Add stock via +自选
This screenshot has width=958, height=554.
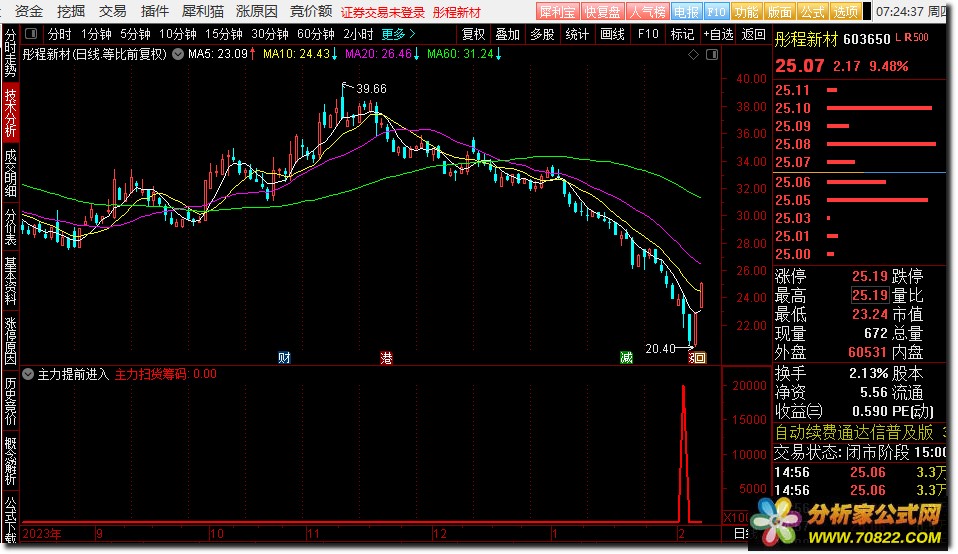click(718, 34)
